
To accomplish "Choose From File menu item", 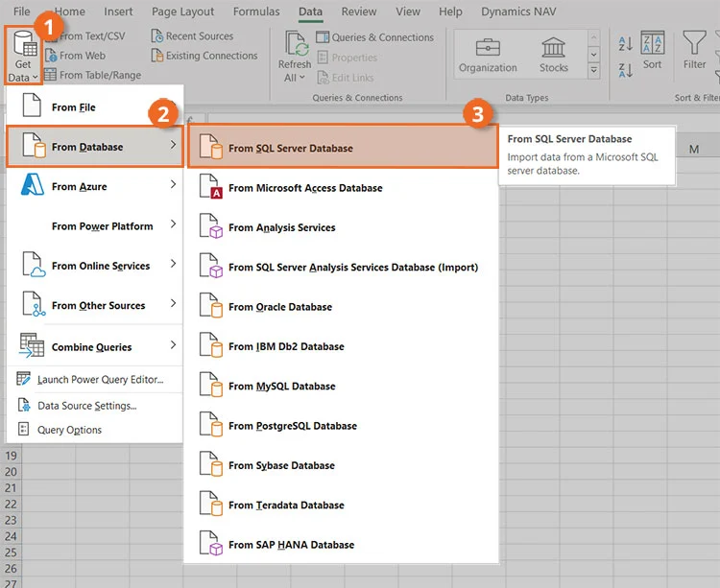I will [95, 106].
